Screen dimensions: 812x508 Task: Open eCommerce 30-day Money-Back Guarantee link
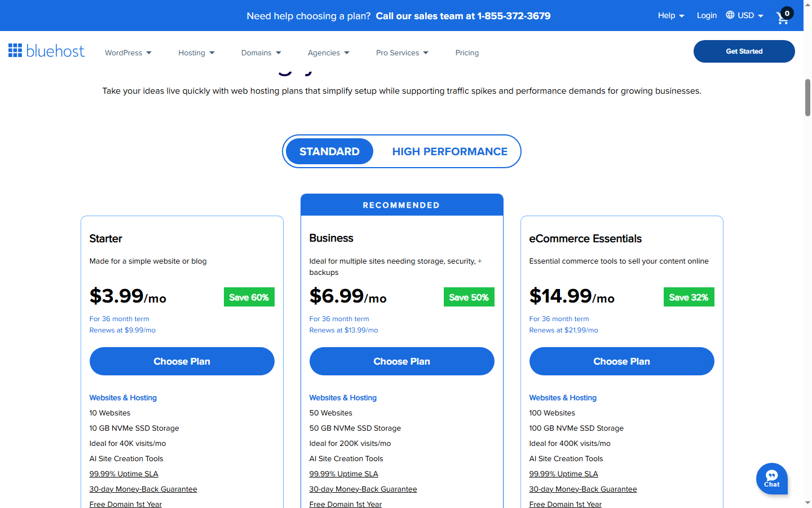pyautogui.click(x=583, y=489)
